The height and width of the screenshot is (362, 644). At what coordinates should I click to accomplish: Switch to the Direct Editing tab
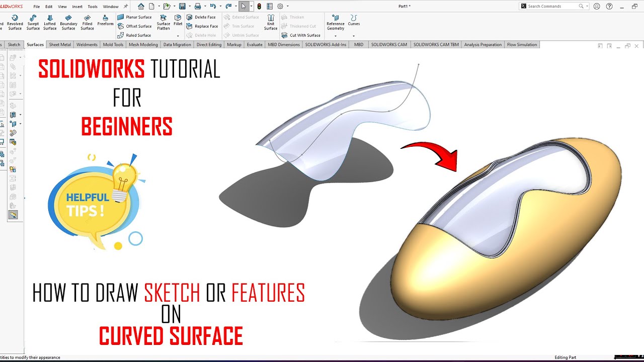point(209,45)
